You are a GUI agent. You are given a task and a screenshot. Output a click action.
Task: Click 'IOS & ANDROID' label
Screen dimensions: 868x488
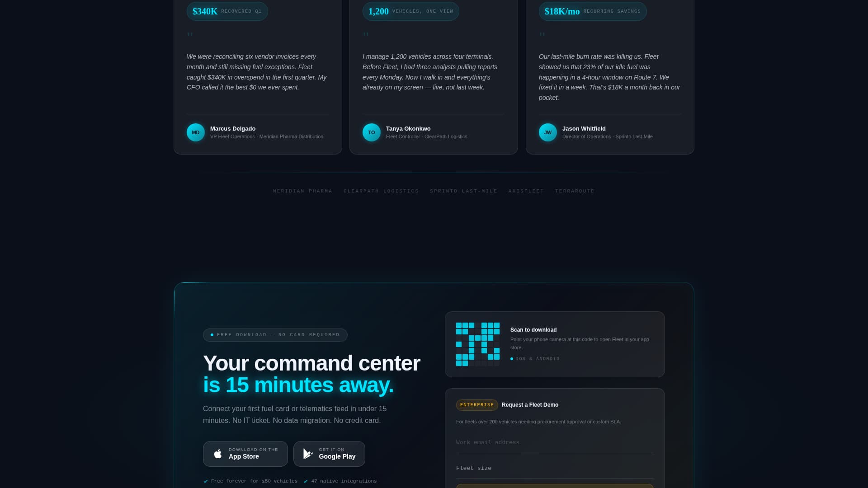point(538,359)
